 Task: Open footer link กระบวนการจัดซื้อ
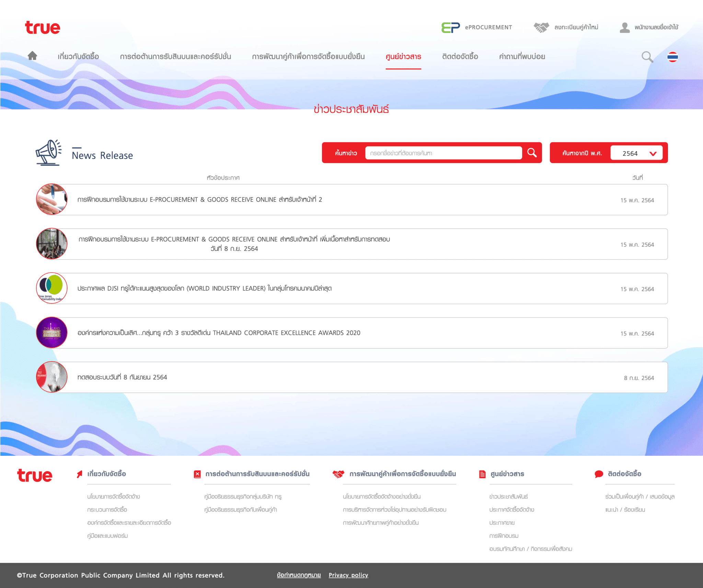point(107,509)
